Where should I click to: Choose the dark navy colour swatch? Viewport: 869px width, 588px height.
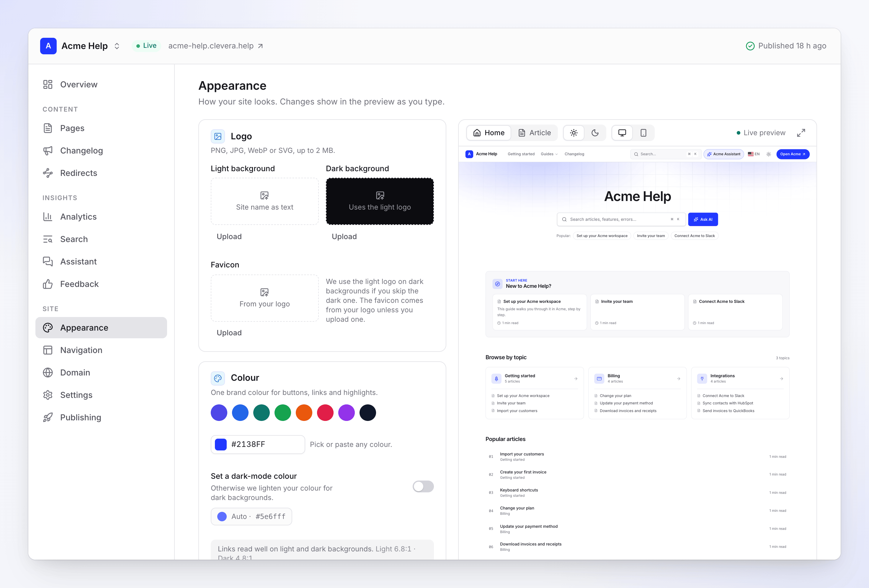click(x=367, y=413)
